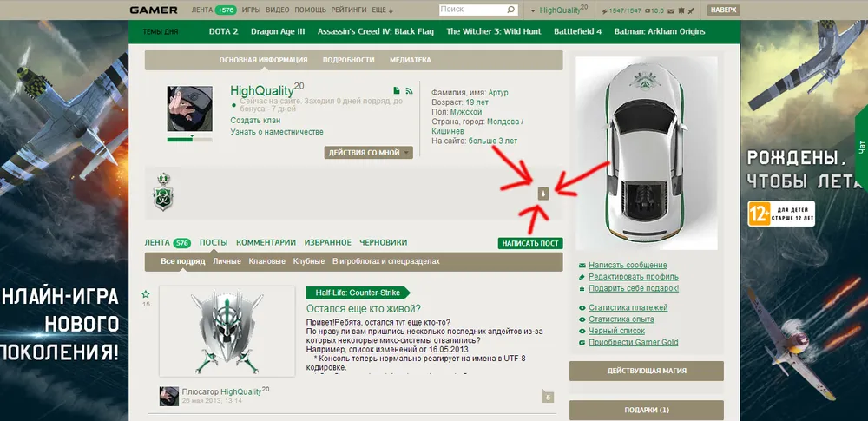Screen dimensions: 868x421
Task: Switch to ЧЕРНОВИКИ tab
Action: [x=384, y=243]
